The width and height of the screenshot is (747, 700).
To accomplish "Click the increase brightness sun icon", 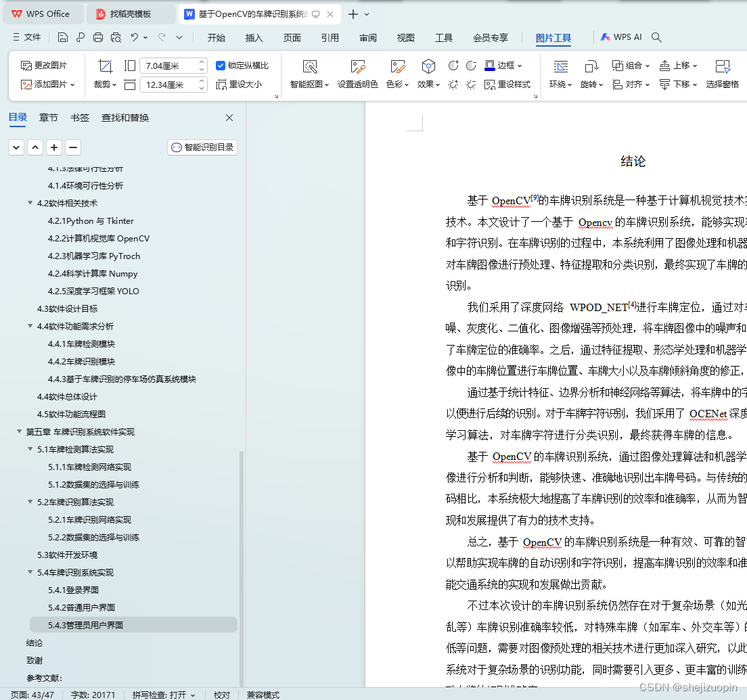I will click(453, 85).
